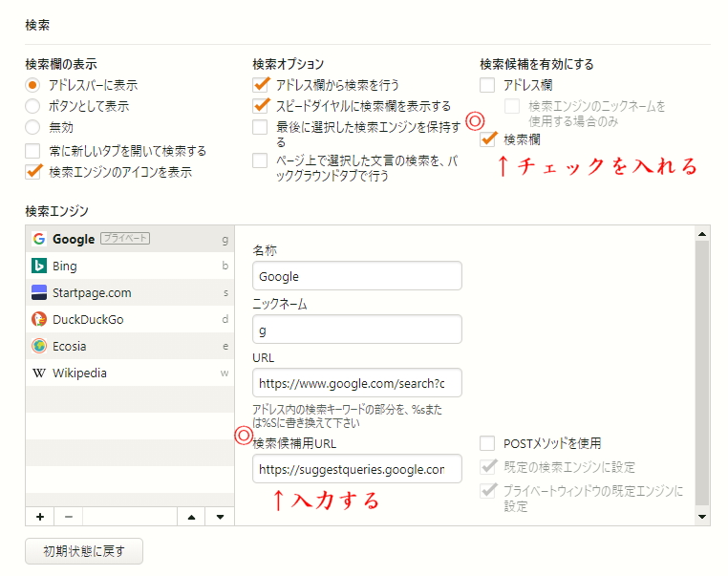Image resolution: width=728 pixels, height=576 pixels.
Task: Select the Wikipedia engine icon
Action: 39,373
